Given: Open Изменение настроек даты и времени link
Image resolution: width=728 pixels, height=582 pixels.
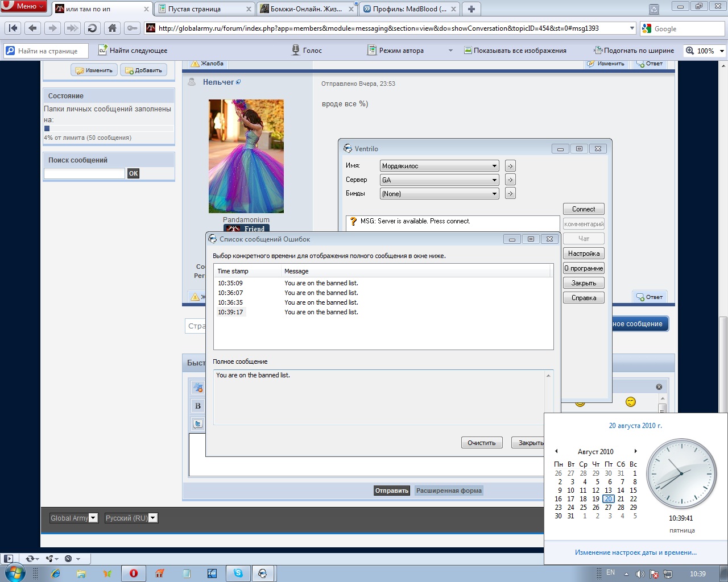Looking at the screenshot, I should coord(635,552).
